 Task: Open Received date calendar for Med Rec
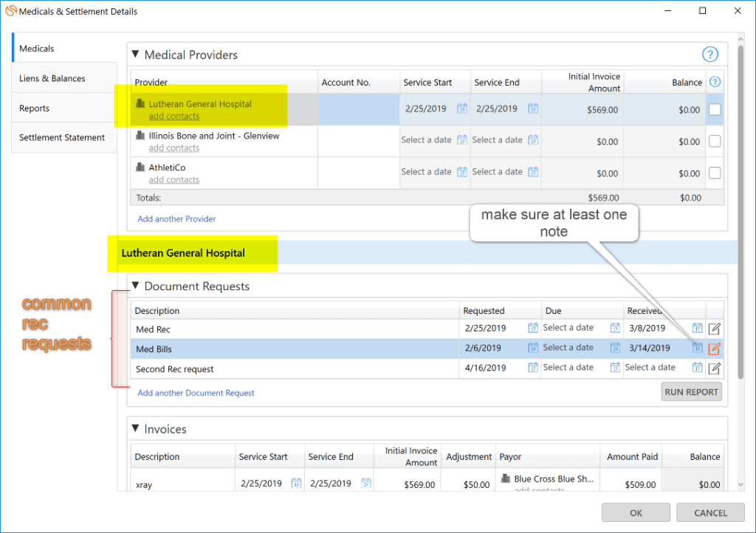697,328
